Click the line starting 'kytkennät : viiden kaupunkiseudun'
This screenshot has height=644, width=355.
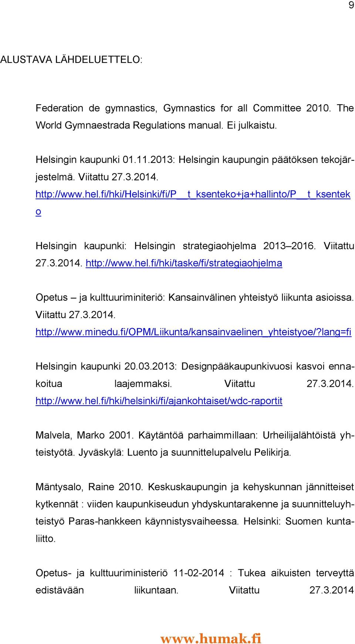pyautogui.click(x=195, y=504)
